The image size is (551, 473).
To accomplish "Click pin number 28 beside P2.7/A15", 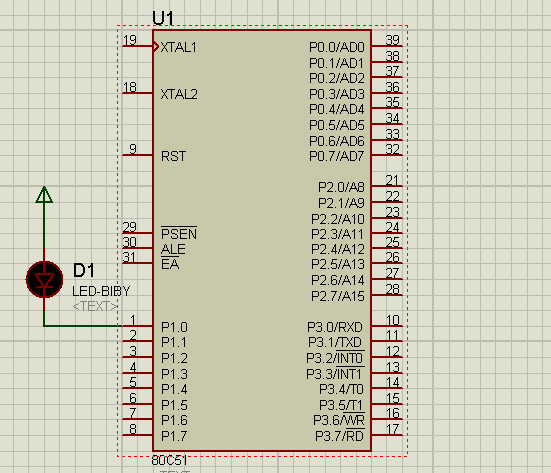I will click(393, 289).
